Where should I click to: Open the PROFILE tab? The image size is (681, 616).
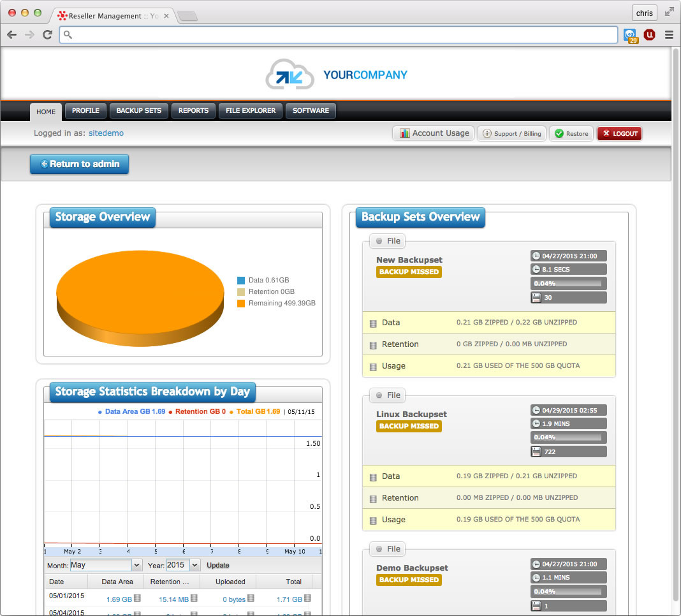[85, 111]
